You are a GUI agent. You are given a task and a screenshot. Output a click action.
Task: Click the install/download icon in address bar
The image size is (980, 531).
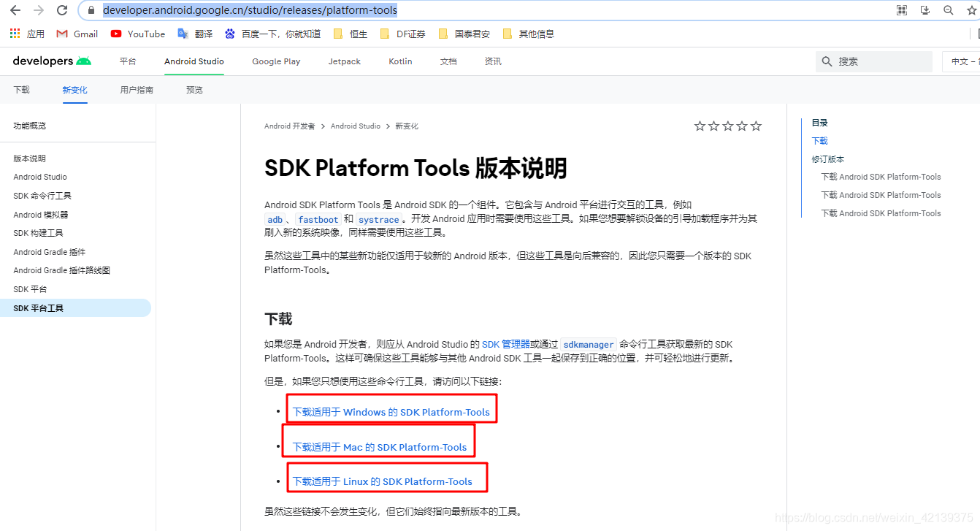925,10
